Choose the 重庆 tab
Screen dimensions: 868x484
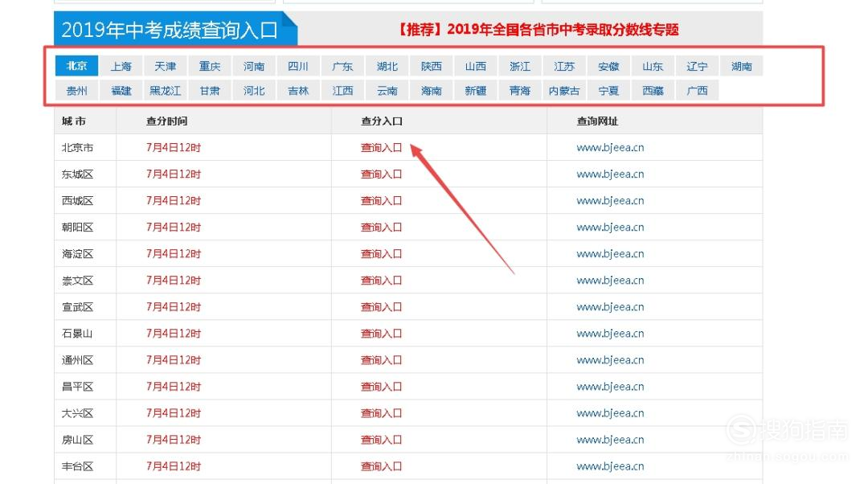209,66
